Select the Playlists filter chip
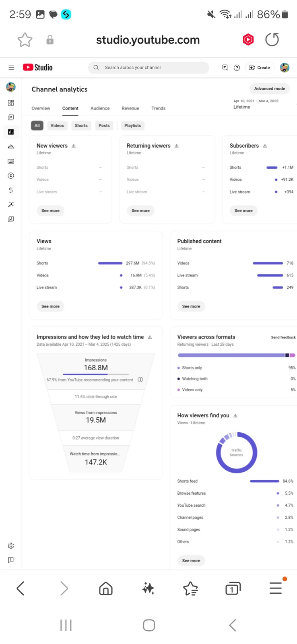297x644 pixels. pos(133,126)
